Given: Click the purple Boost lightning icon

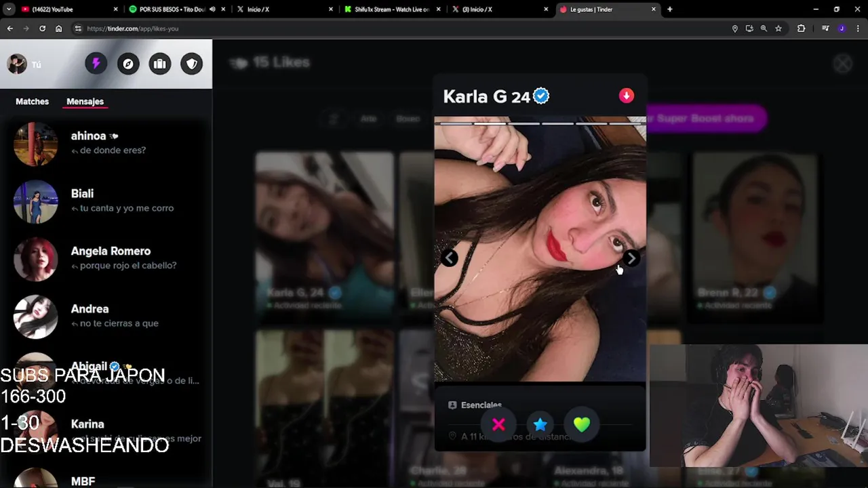Looking at the screenshot, I should point(96,64).
